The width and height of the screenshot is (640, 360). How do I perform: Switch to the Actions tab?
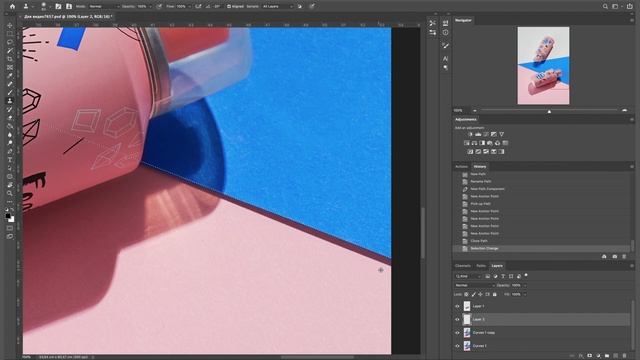[x=461, y=167]
